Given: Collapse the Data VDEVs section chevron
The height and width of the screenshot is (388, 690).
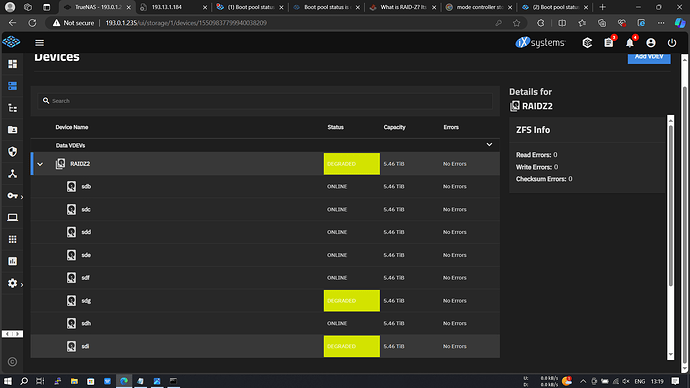Looking at the screenshot, I should pos(489,145).
